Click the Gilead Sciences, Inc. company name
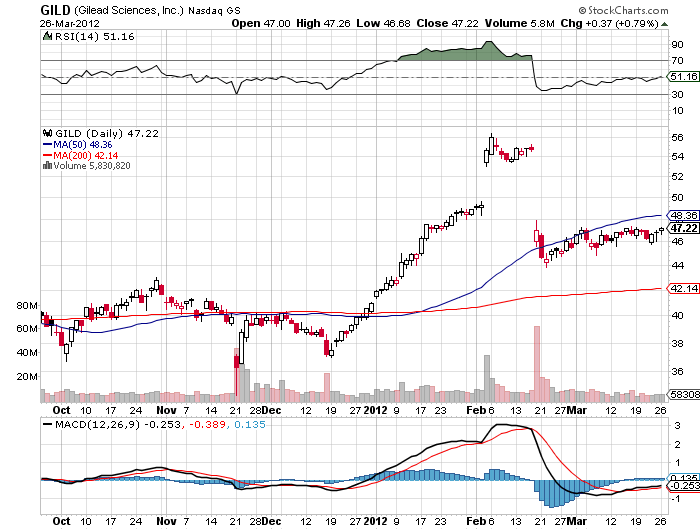The width and height of the screenshot is (700, 530). pos(129,10)
